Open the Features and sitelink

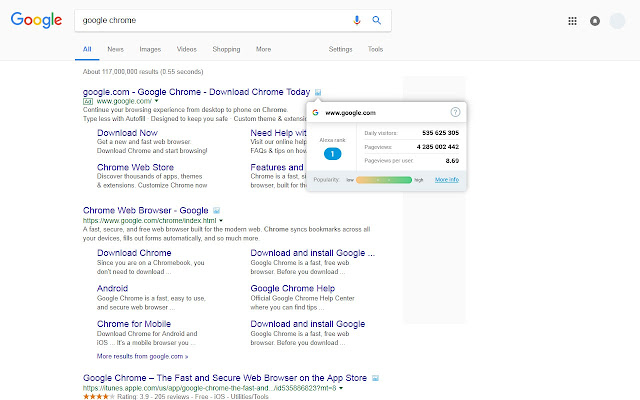tap(277, 167)
